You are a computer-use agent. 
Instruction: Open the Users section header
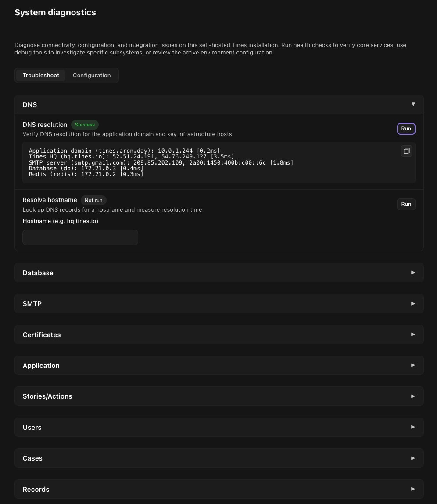(x=219, y=427)
